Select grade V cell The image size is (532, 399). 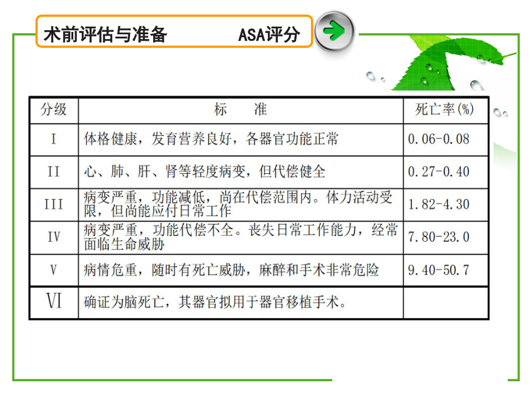54,270
